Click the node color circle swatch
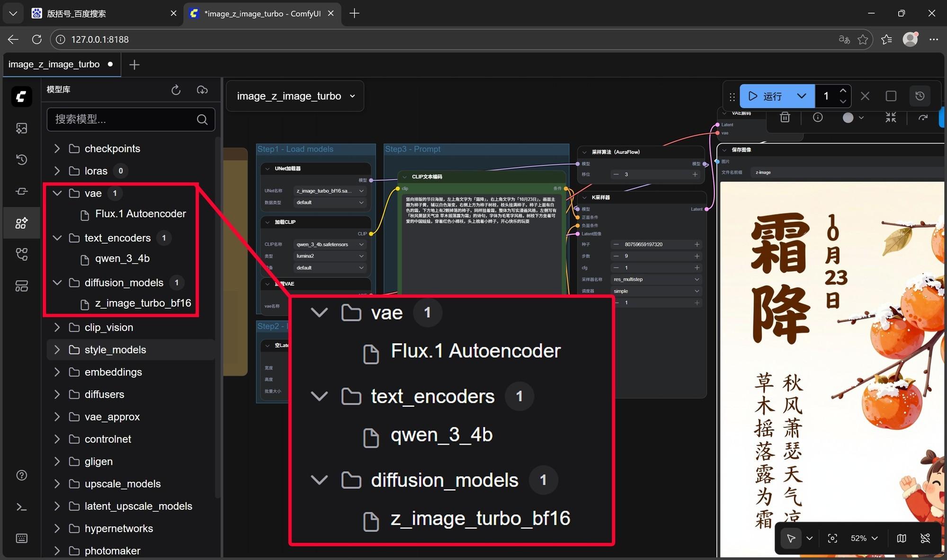Screen dimensions: 947x560 pyautogui.click(x=848, y=117)
